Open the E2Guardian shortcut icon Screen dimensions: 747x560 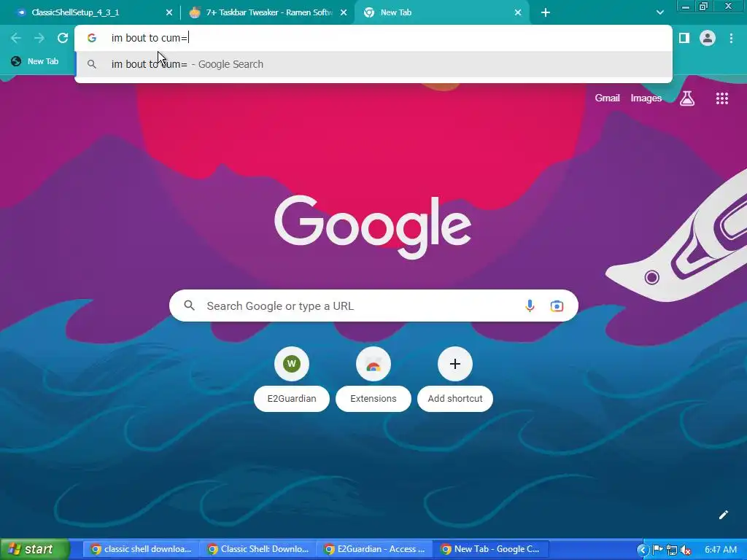[x=292, y=365]
